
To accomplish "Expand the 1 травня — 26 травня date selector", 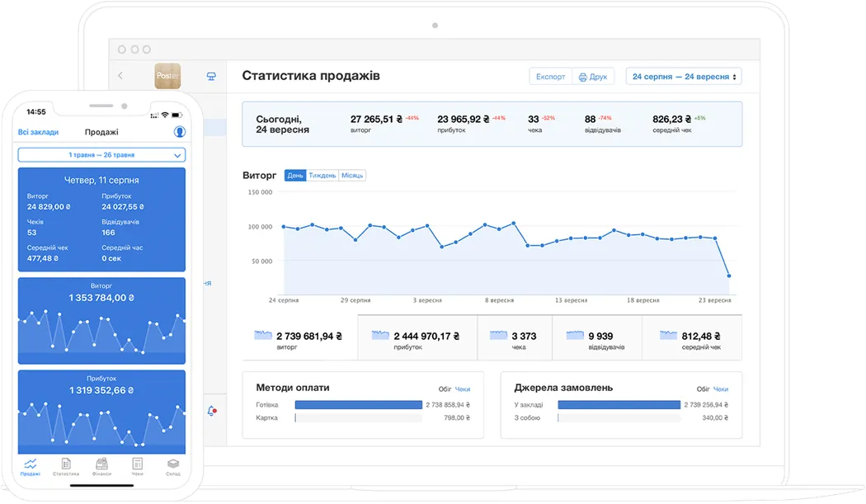I will [101, 155].
